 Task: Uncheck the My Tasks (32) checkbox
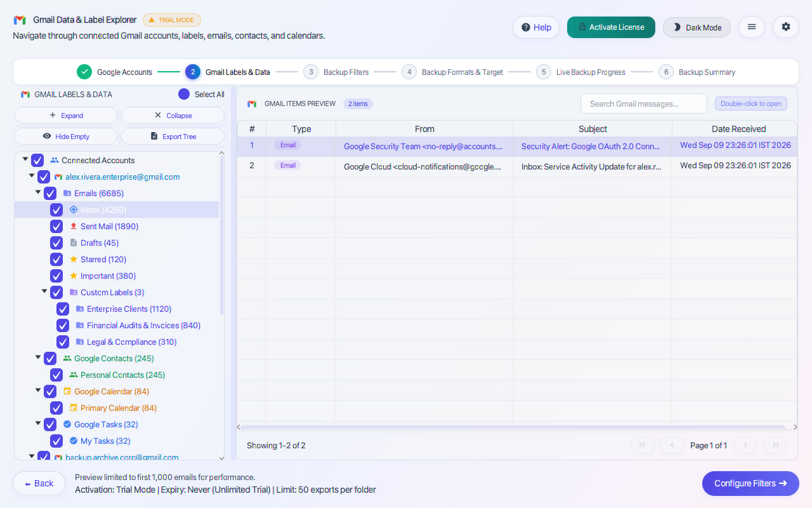(56, 441)
